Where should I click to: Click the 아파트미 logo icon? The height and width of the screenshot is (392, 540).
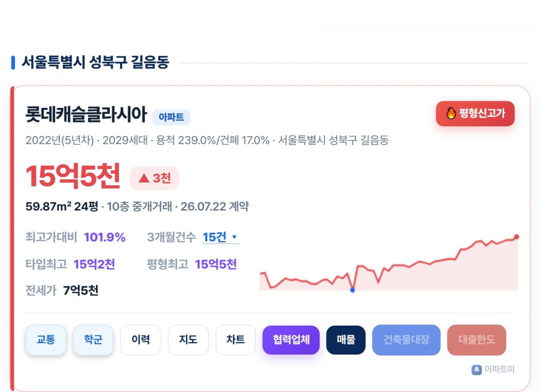point(476,370)
